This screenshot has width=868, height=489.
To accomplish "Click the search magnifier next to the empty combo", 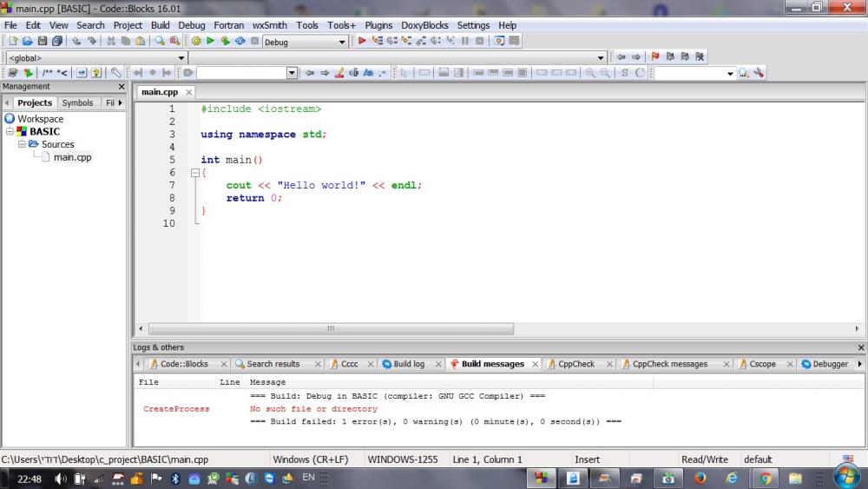I will pos(744,73).
